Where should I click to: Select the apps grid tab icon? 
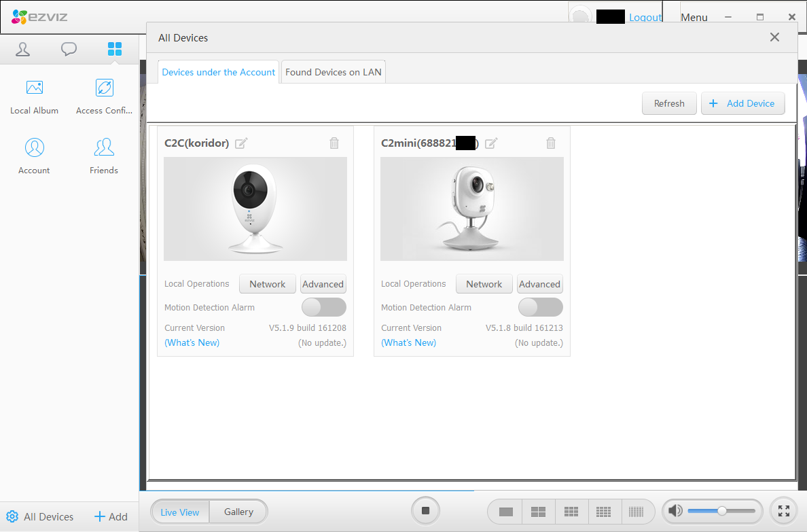pos(115,49)
